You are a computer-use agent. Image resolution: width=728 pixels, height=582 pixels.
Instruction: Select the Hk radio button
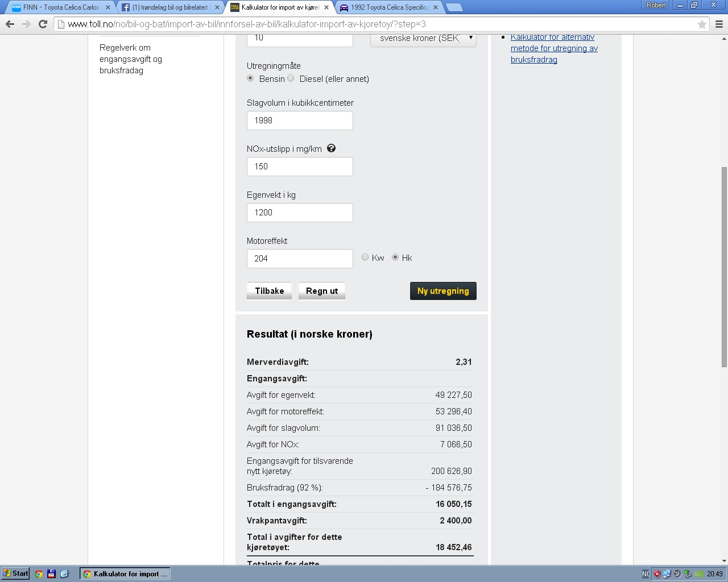pyautogui.click(x=395, y=257)
